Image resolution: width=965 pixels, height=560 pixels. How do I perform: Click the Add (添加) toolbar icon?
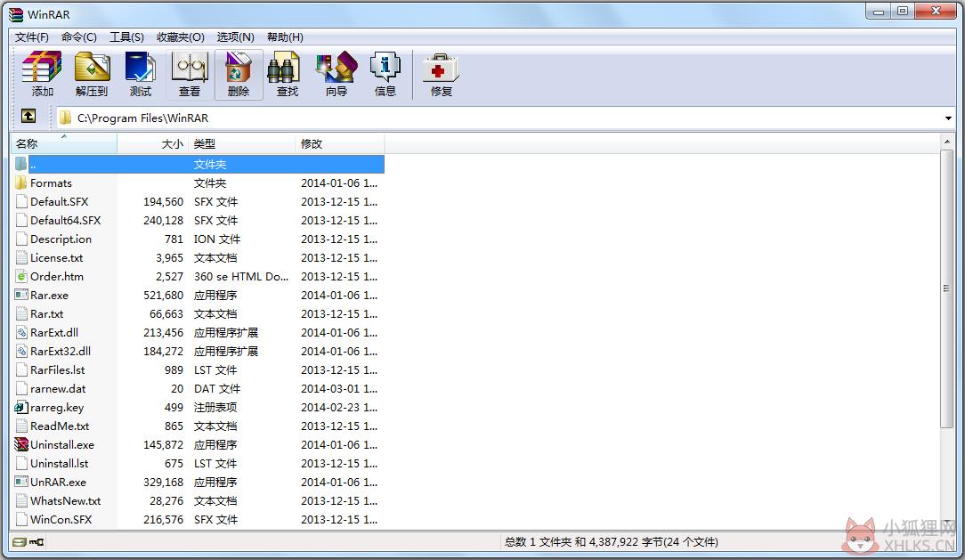[x=42, y=67]
